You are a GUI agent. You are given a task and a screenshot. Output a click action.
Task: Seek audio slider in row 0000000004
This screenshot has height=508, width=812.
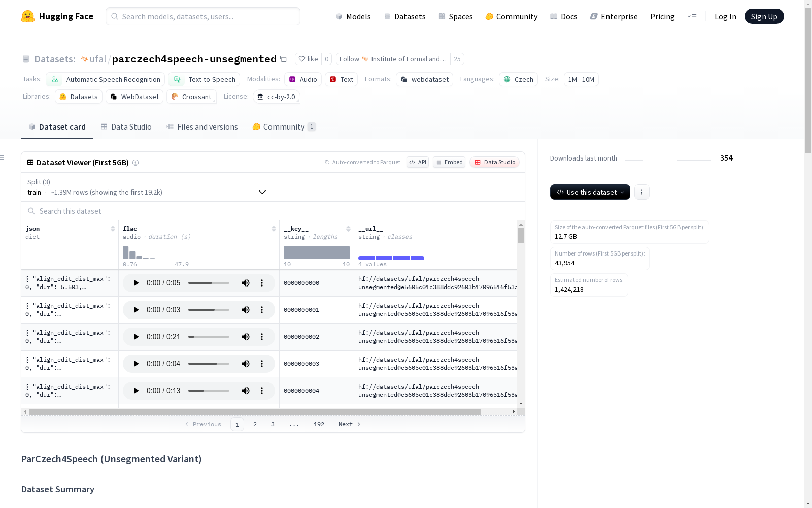pyautogui.click(x=209, y=391)
